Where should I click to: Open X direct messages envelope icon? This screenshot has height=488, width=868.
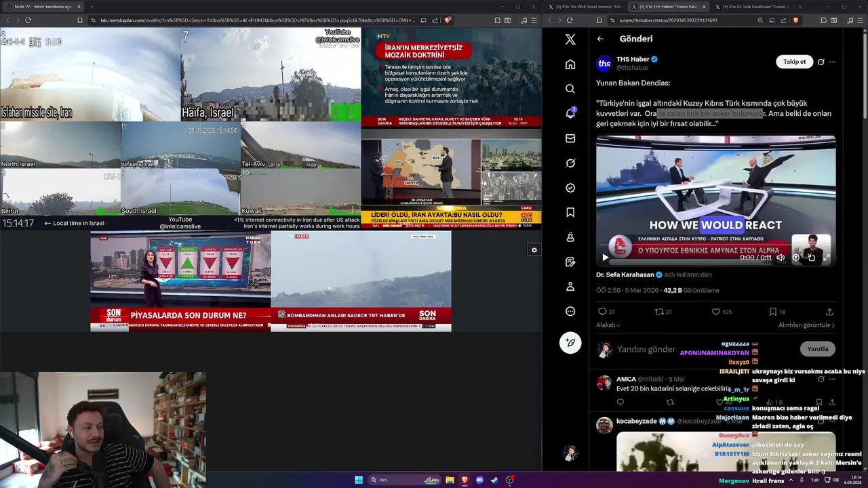[x=570, y=138]
